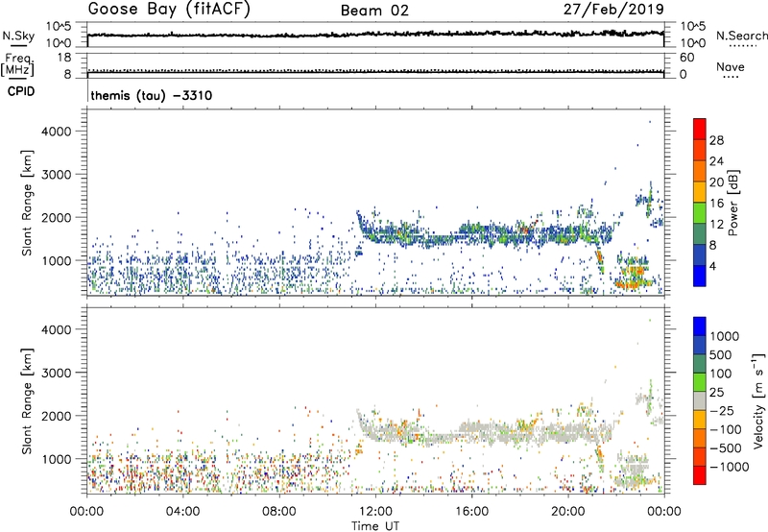
Task: Click the '1000' tick on Velocity colorbar
Action: [x=725, y=336]
